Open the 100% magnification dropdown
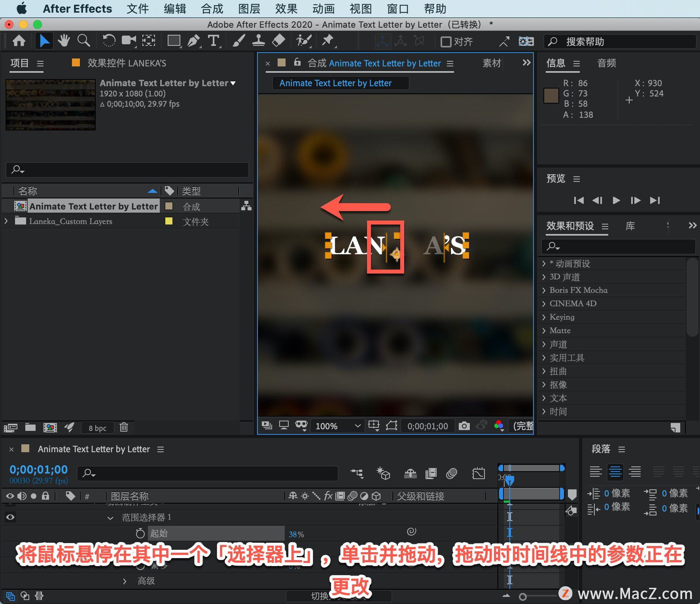 338,426
